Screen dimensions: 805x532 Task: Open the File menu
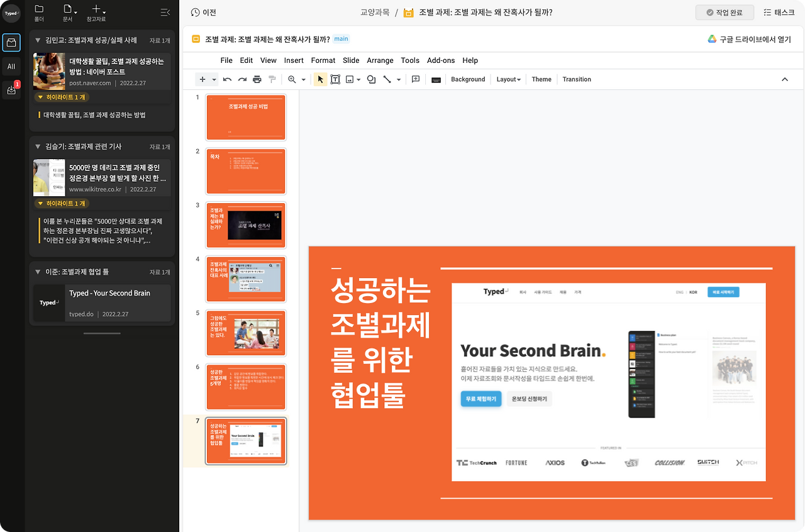pos(226,60)
